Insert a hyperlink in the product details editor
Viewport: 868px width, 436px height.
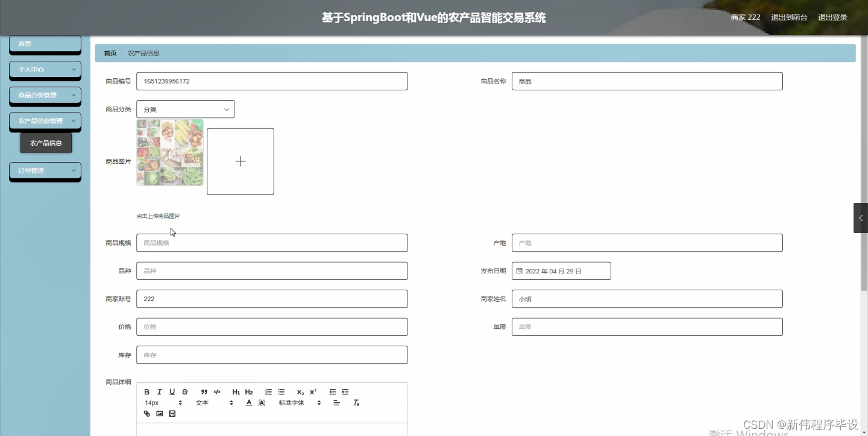146,414
